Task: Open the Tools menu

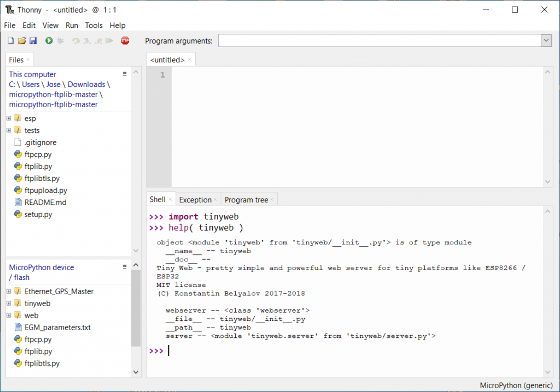Action: [94, 25]
